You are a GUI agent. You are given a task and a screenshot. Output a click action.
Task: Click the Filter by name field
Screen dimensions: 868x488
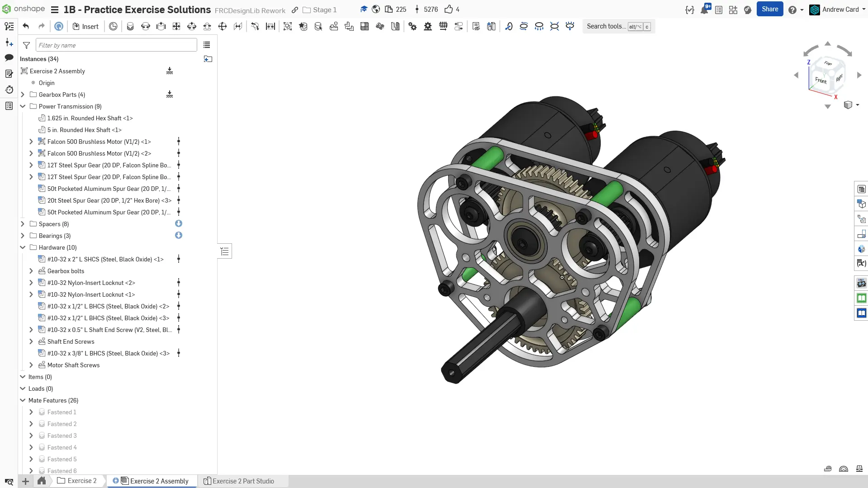click(116, 45)
